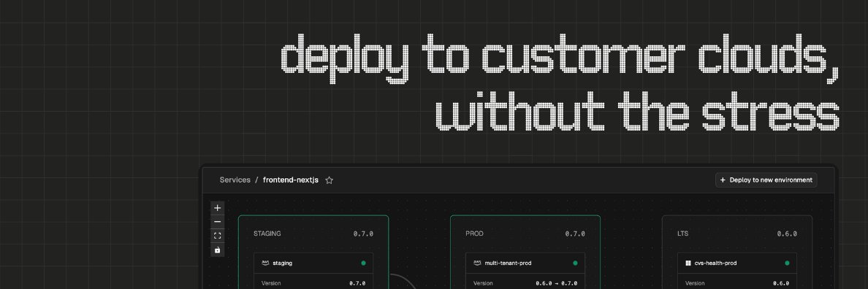868x289 pixels.
Task: Star the frontend-nextjs service
Action: (x=329, y=180)
